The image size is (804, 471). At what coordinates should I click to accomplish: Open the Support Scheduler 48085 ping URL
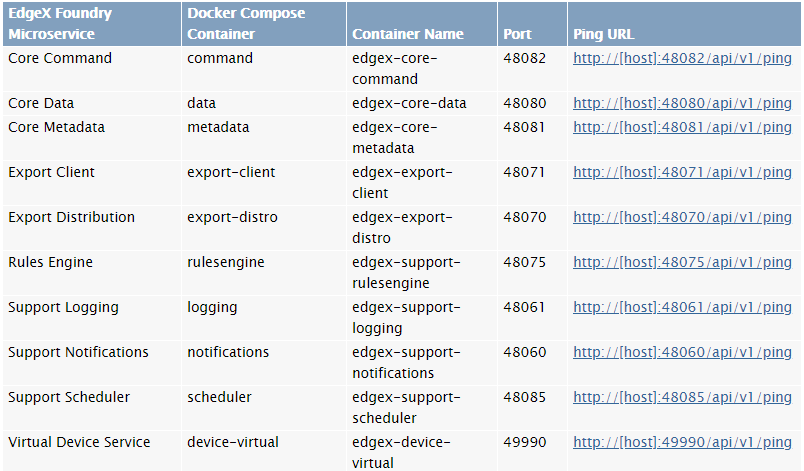click(682, 398)
